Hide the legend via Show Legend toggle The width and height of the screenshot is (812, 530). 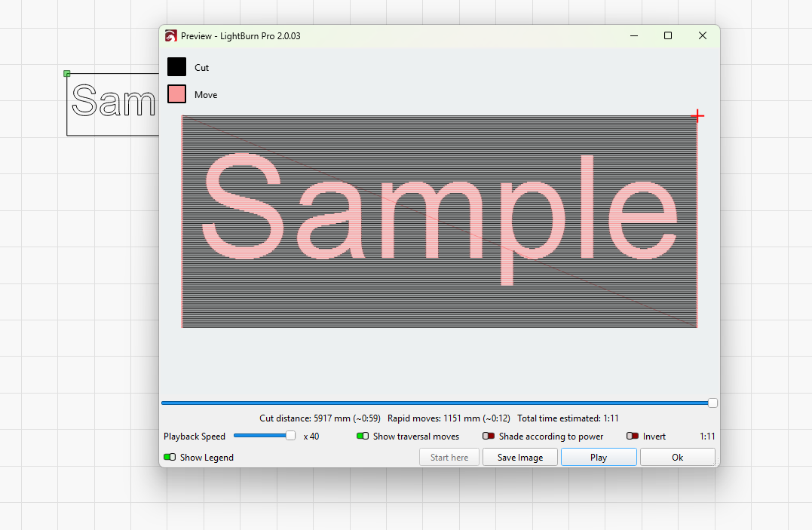point(170,458)
